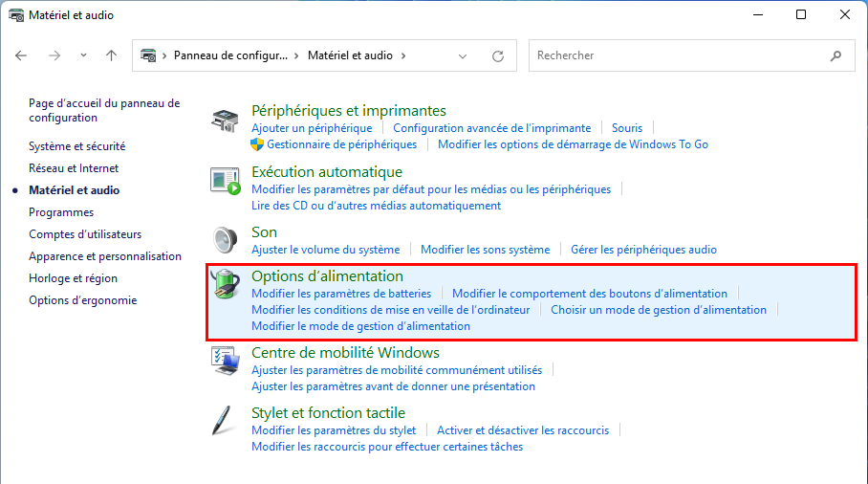Go up one level with the up arrow
The image size is (868, 484).
pyautogui.click(x=111, y=55)
